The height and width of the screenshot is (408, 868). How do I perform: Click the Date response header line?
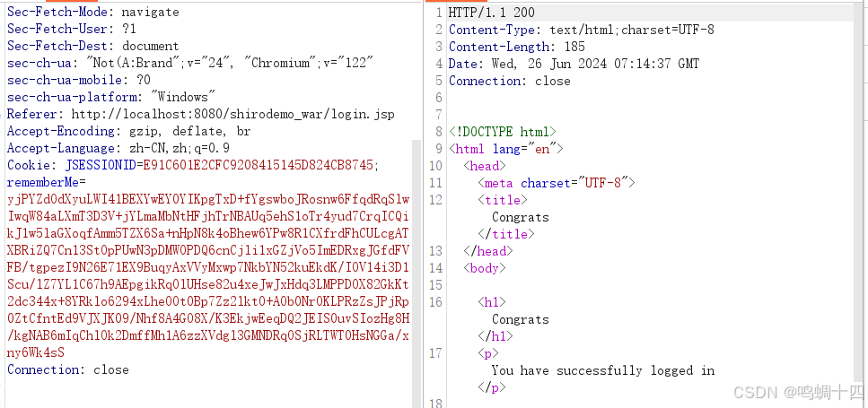pos(574,65)
